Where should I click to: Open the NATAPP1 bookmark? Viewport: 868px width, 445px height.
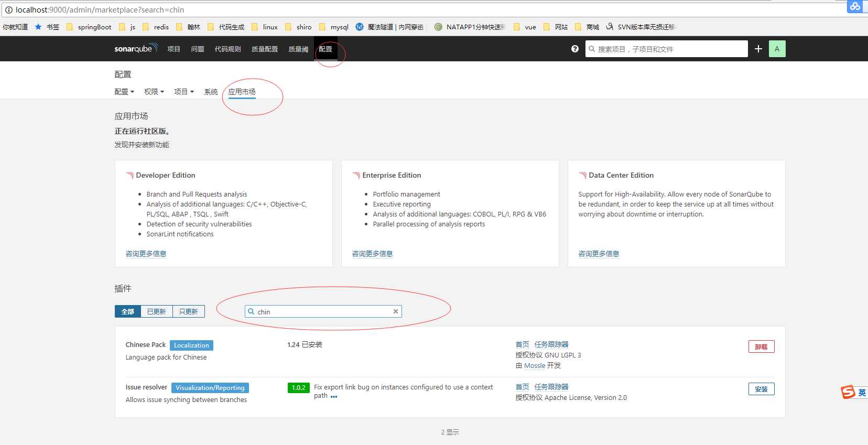click(x=470, y=27)
